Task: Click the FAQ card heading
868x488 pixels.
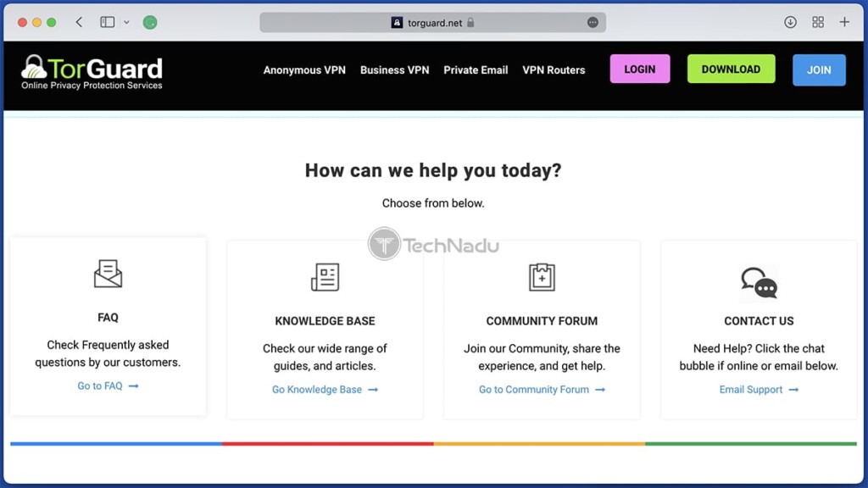Action: pyautogui.click(x=108, y=318)
